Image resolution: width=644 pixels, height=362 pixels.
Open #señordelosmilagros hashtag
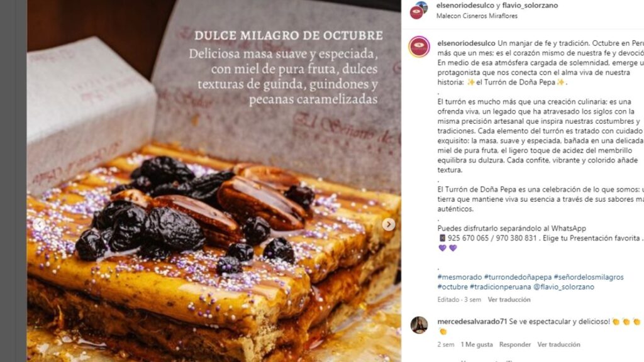(x=589, y=277)
